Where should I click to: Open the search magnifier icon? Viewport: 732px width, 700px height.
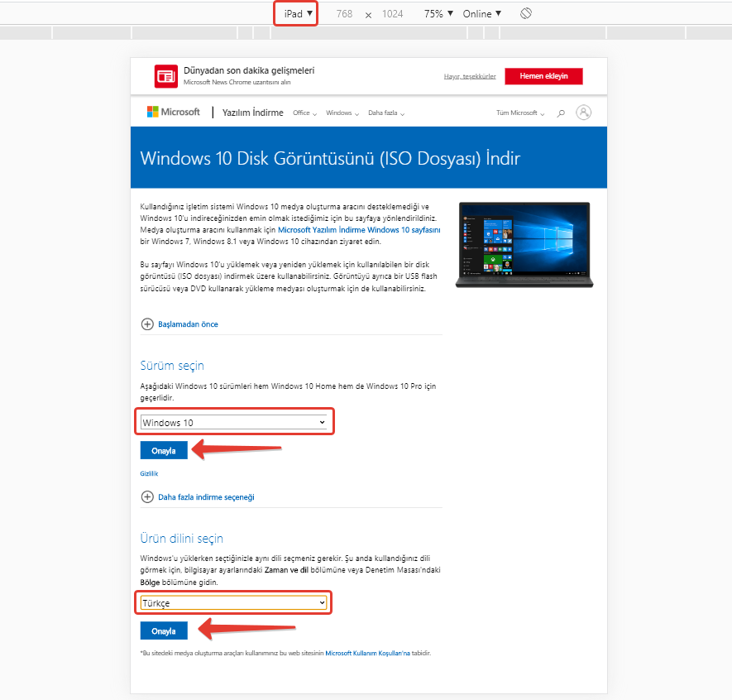click(561, 113)
